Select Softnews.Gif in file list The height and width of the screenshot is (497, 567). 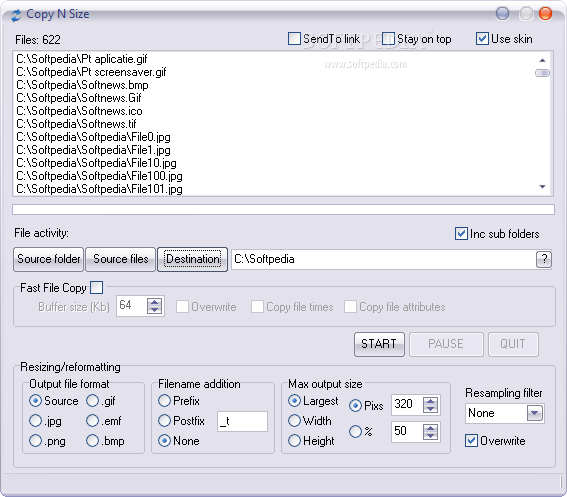tap(78, 98)
